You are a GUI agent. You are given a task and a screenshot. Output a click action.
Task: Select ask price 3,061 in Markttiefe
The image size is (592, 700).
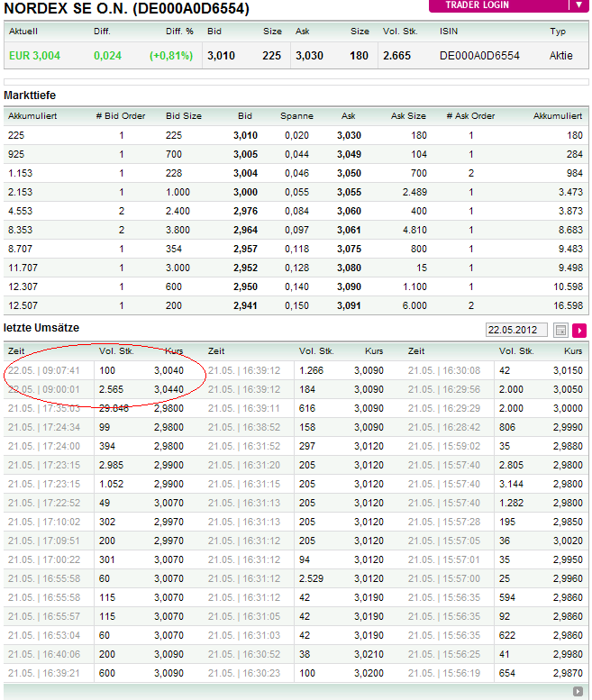point(349,230)
